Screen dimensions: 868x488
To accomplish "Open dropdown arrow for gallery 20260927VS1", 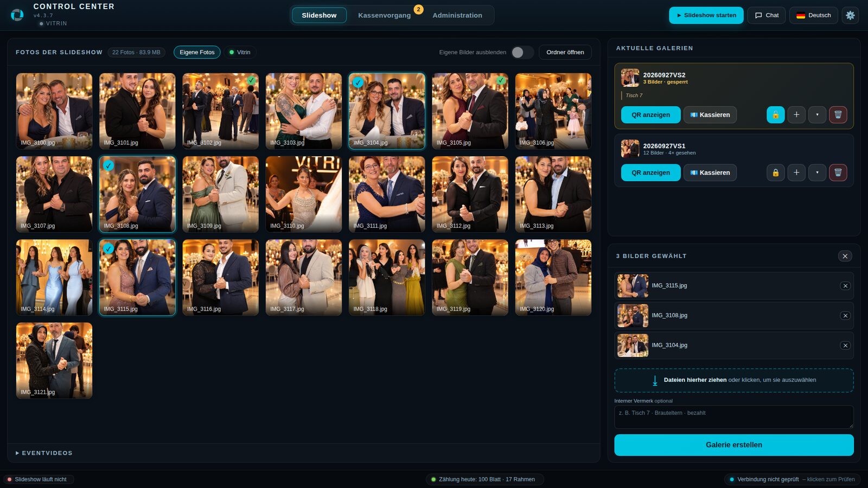I will tap(817, 172).
